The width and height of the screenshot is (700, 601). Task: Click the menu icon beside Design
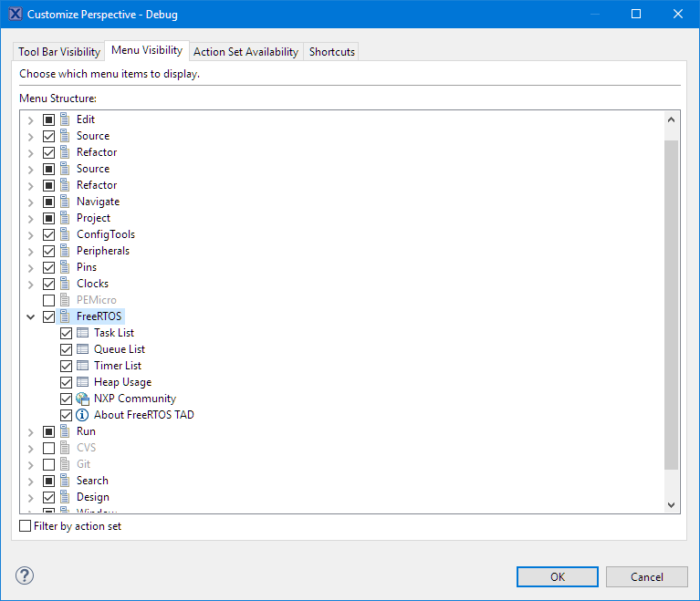click(65, 497)
